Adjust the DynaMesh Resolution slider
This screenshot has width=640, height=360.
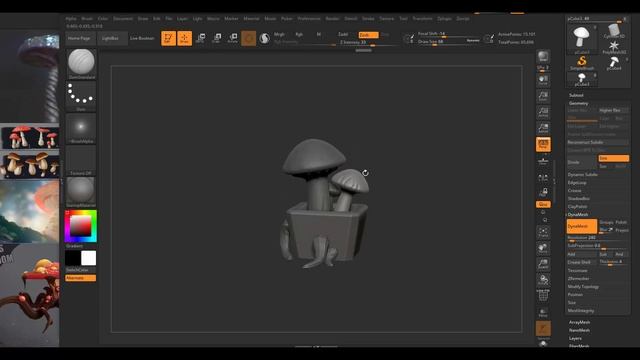(x=598, y=238)
